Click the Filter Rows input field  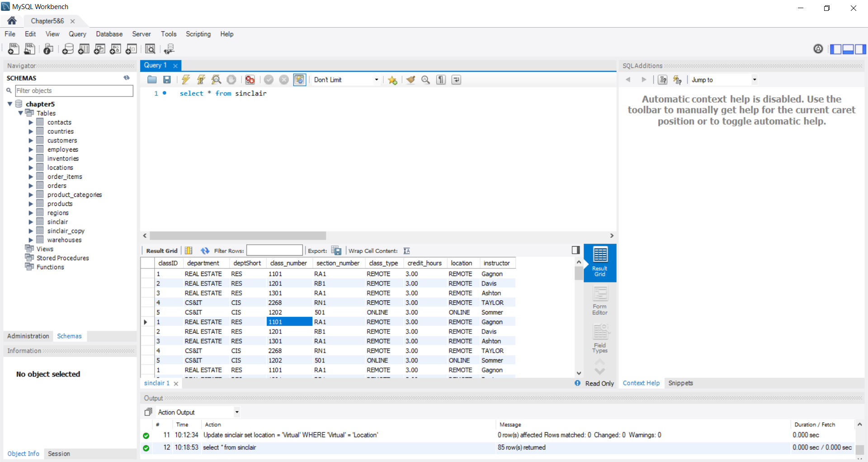[274, 251]
